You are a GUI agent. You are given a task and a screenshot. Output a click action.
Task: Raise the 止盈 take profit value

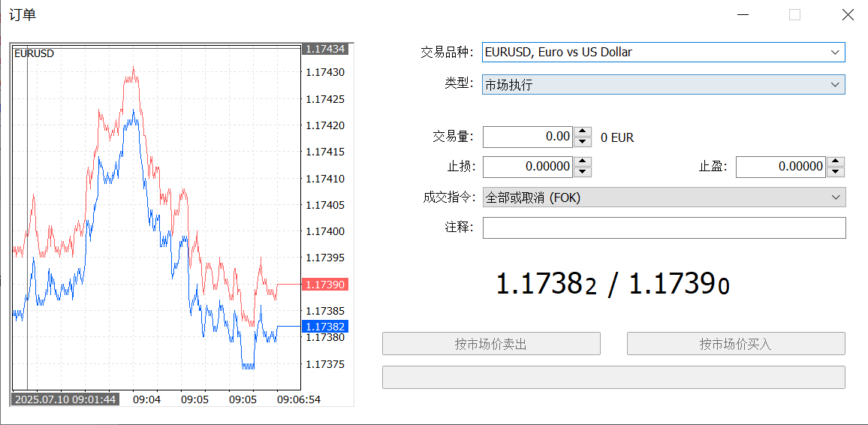click(836, 161)
